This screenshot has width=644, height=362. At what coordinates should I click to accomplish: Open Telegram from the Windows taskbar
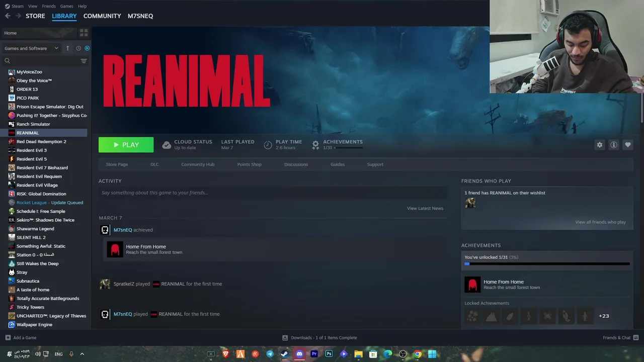(270, 354)
